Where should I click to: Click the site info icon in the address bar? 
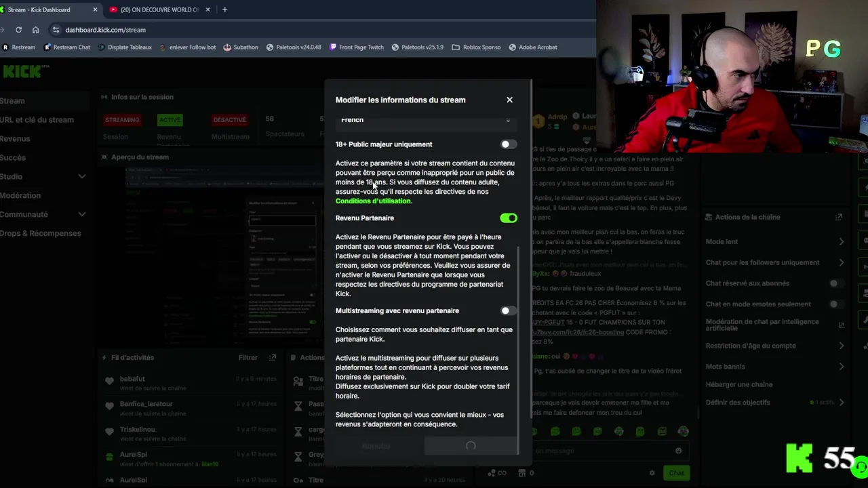56,30
